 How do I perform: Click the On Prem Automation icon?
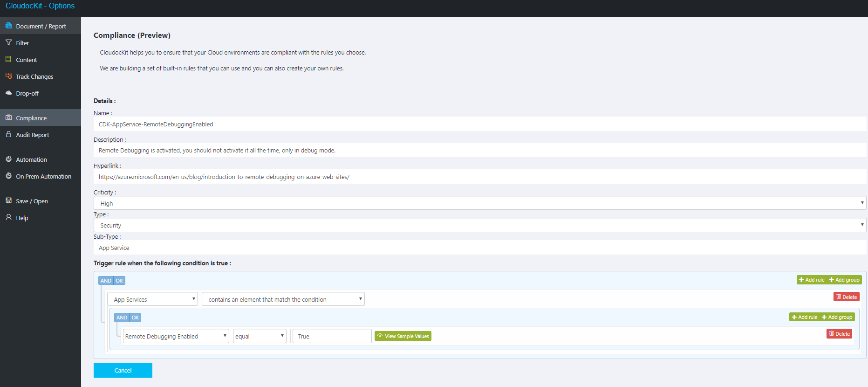(x=8, y=176)
